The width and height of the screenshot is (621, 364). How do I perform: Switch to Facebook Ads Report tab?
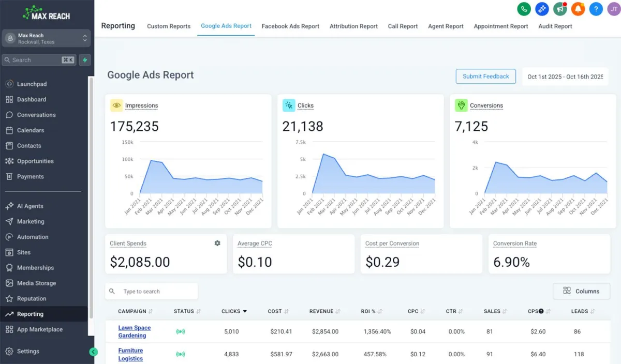tap(290, 26)
